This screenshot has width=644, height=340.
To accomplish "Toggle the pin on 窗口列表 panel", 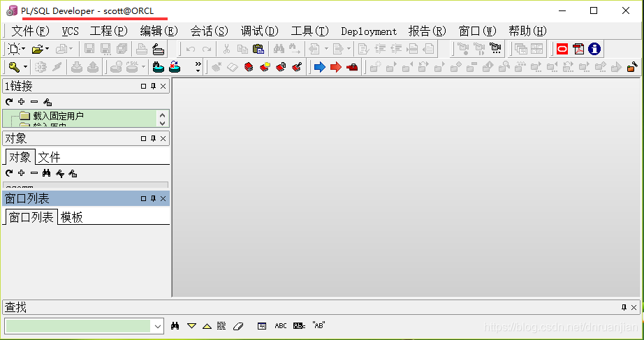I will pyautogui.click(x=153, y=199).
